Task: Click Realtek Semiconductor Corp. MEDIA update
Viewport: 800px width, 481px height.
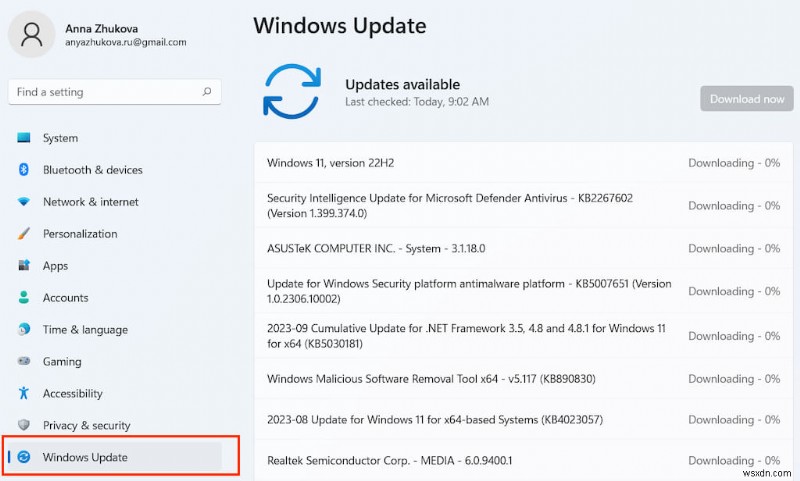Action: pos(389,461)
